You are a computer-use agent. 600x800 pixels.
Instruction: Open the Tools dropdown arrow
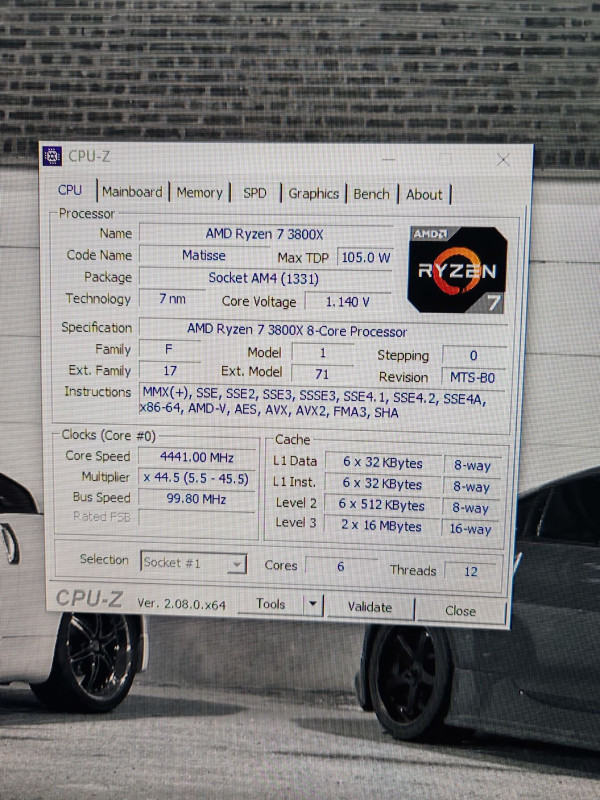click(313, 604)
